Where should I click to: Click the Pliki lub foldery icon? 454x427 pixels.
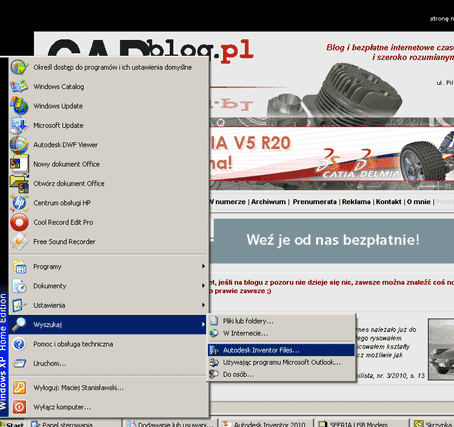[214, 321]
